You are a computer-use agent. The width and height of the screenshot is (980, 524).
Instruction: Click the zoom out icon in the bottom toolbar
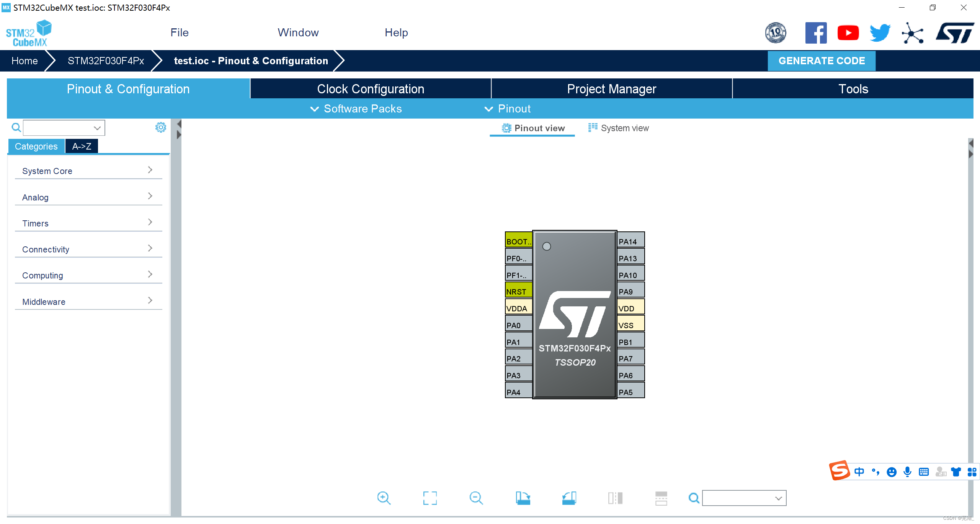point(476,498)
